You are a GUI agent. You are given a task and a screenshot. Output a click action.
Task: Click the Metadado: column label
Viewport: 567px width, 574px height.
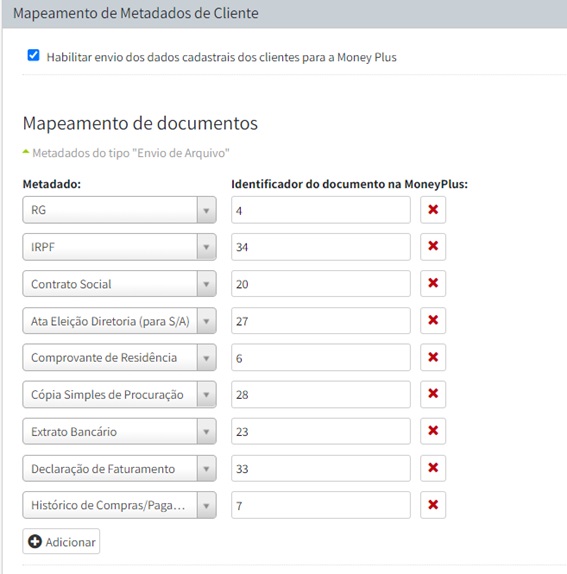point(52,184)
